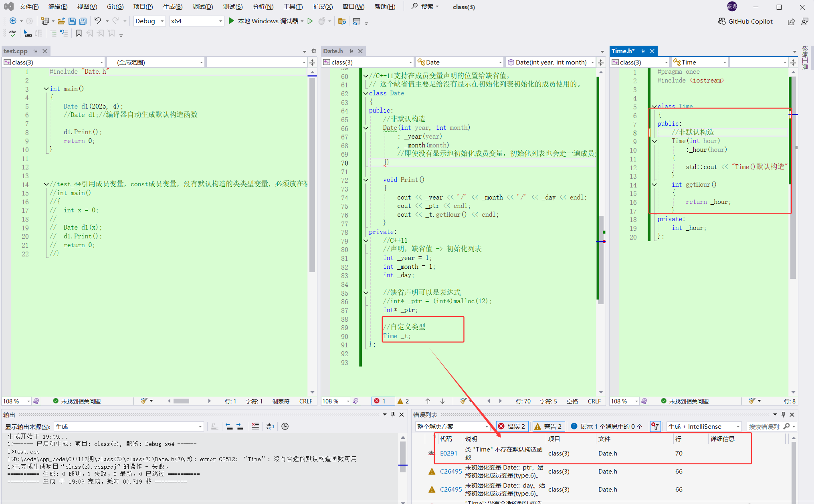Click the Open File folder icon

click(x=61, y=21)
